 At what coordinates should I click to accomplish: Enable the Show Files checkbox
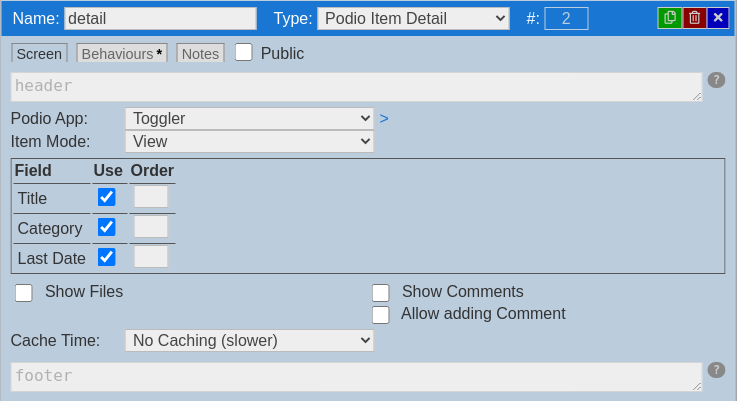click(x=24, y=292)
